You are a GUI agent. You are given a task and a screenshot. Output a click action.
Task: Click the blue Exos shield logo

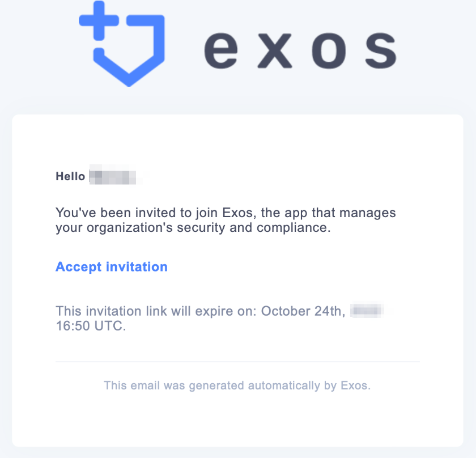click(122, 44)
